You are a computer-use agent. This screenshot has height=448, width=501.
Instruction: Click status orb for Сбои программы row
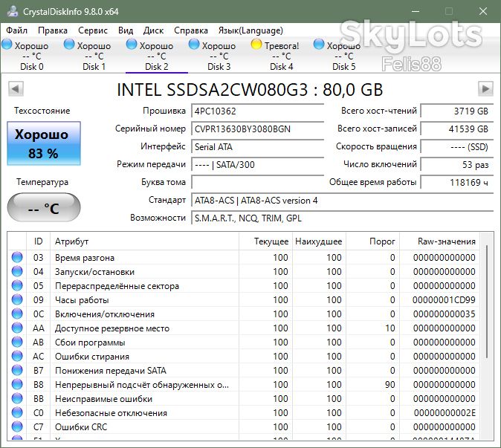pyautogui.click(x=17, y=342)
